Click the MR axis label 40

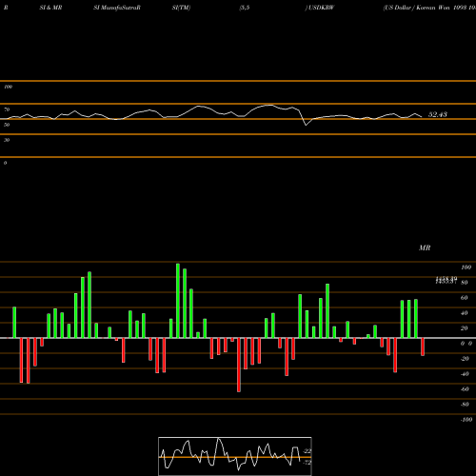464,313
